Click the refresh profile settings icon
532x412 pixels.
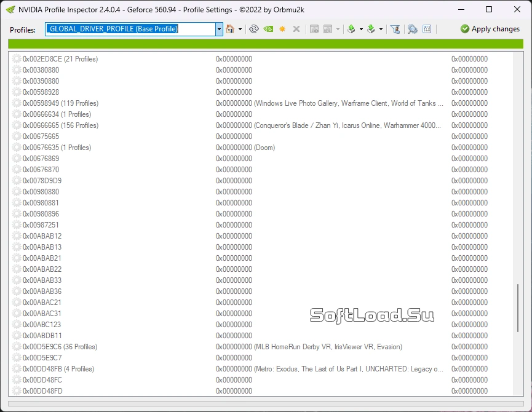pyautogui.click(x=254, y=29)
